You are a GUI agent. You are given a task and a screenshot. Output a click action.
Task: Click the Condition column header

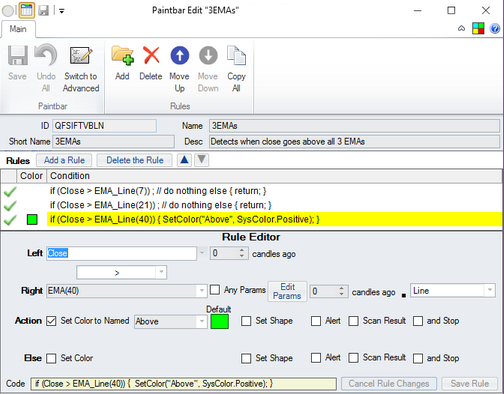tap(274, 176)
